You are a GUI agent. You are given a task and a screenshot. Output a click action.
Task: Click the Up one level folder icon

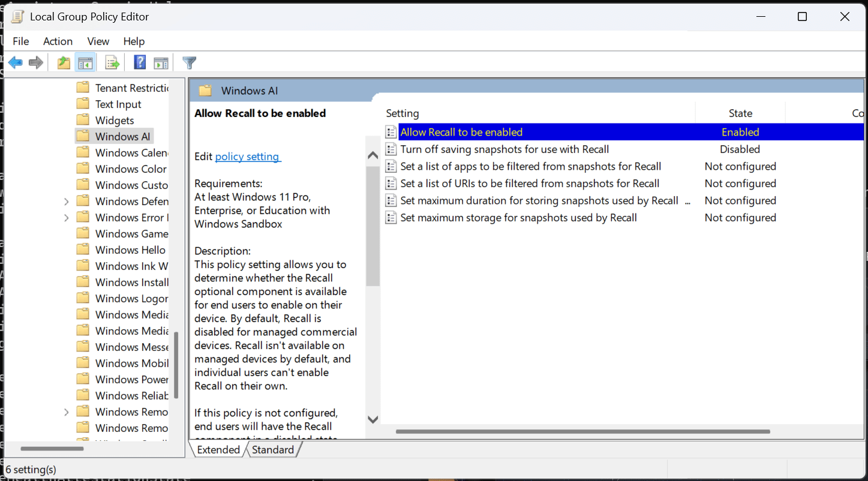[x=64, y=62]
